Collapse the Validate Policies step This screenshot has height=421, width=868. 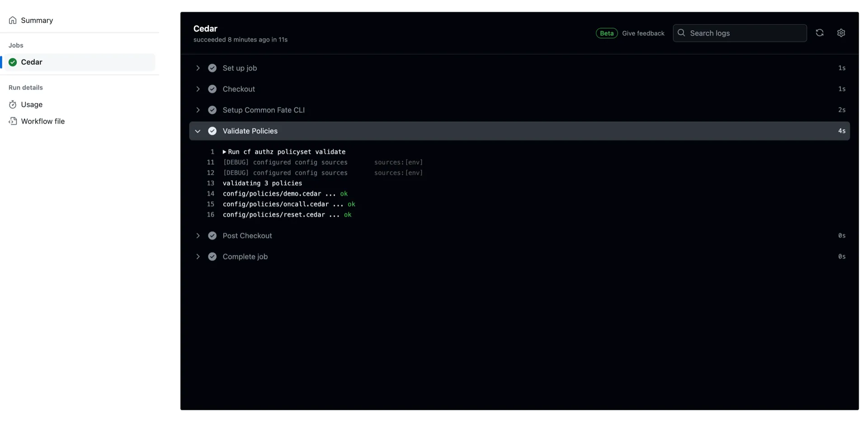click(198, 131)
